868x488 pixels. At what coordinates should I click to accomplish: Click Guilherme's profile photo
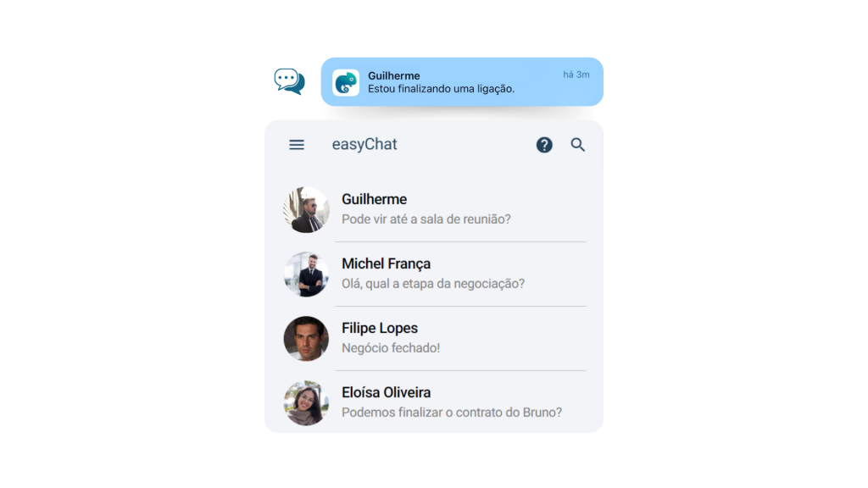[306, 210]
